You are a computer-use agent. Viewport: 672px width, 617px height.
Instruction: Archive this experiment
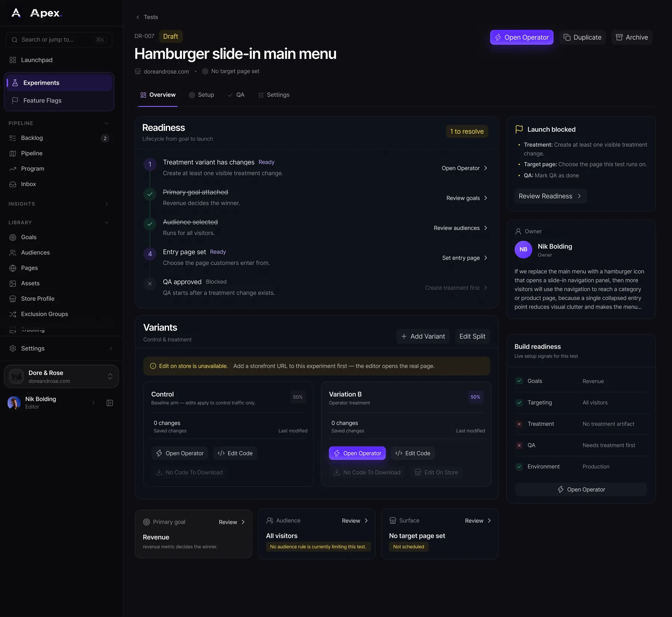pos(632,37)
